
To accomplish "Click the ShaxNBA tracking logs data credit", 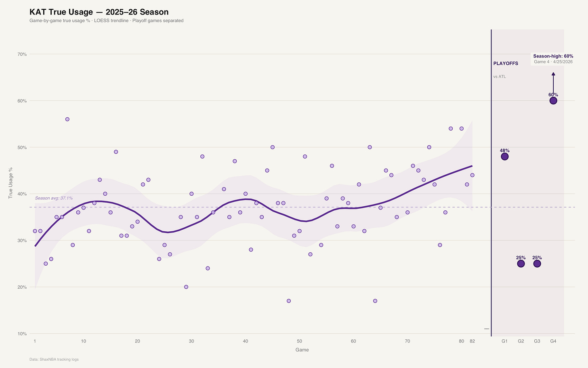I will coord(54,359).
